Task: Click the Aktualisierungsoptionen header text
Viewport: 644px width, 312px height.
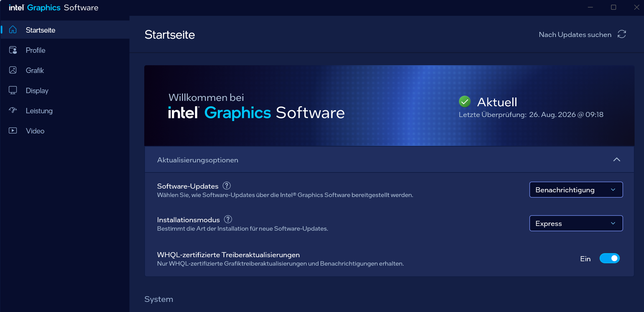Action: [x=198, y=160]
